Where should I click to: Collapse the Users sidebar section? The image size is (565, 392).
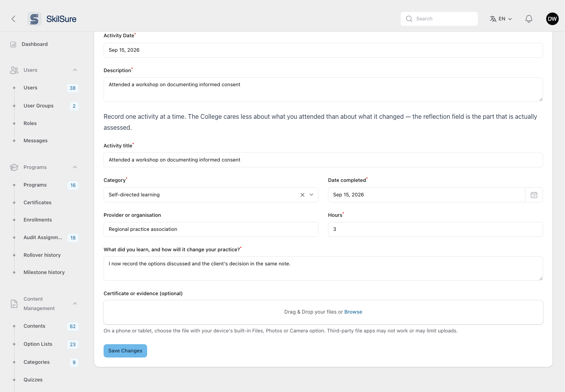[x=75, y=70]
